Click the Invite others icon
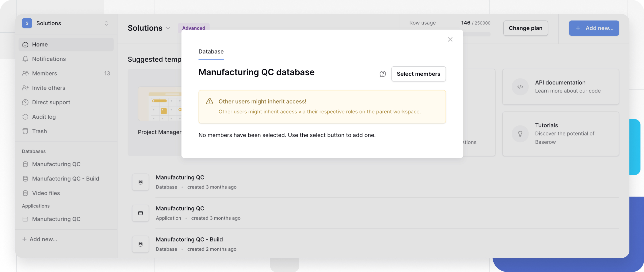This screenshot has height=272, width=644. (25, 88)
